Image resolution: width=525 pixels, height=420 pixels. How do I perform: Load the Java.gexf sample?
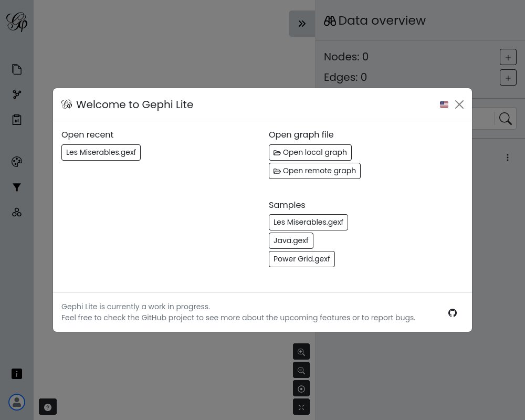[x=291, y=241]
